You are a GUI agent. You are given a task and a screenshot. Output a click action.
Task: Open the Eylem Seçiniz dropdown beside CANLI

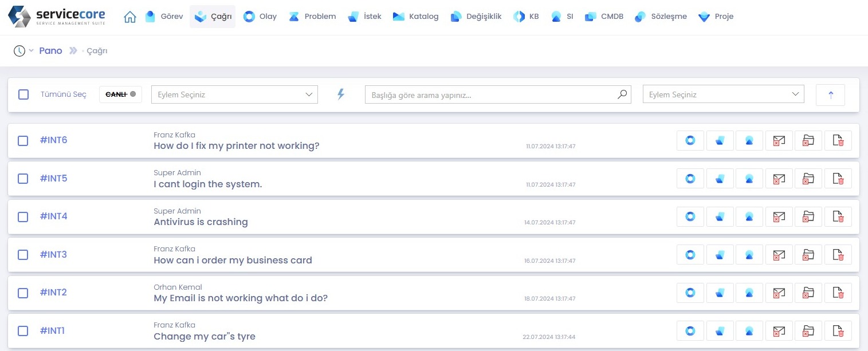[x=234, y=94]
